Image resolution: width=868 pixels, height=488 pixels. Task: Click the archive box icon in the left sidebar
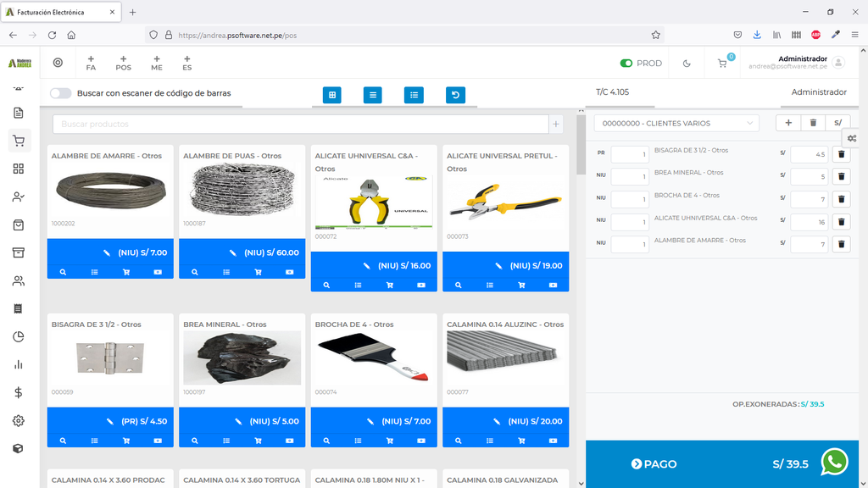(x=19, y=252)
